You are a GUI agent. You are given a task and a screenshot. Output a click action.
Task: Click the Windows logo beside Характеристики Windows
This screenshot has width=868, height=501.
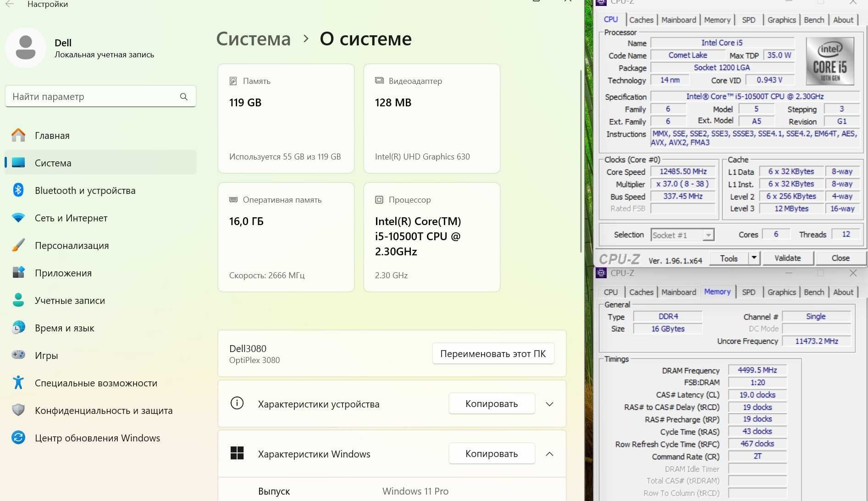237,453
